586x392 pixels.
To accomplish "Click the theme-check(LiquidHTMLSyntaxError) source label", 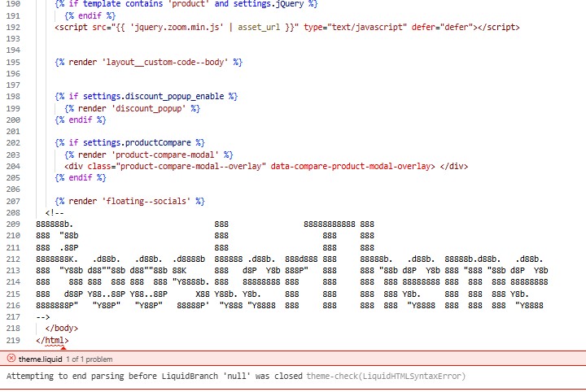I will [x=386, y=376].
